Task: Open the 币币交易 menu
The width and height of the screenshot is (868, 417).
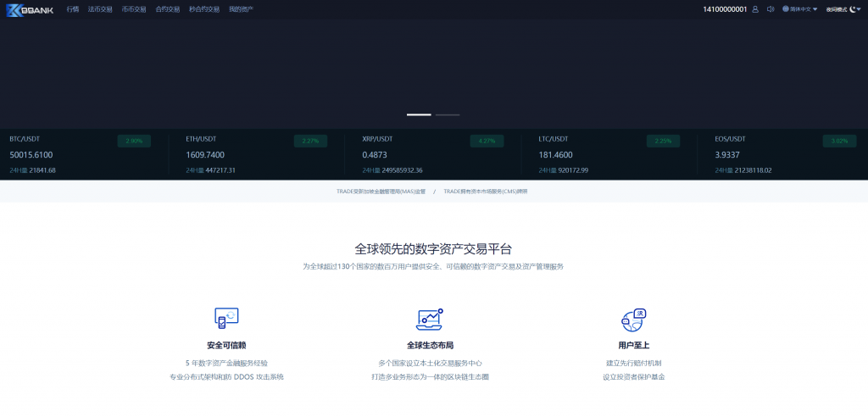Action: pos(134,9)
